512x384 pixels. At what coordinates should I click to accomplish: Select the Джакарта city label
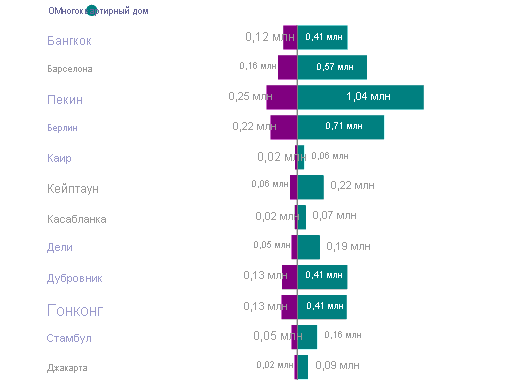pyautogui.click(x=67, y=368)
